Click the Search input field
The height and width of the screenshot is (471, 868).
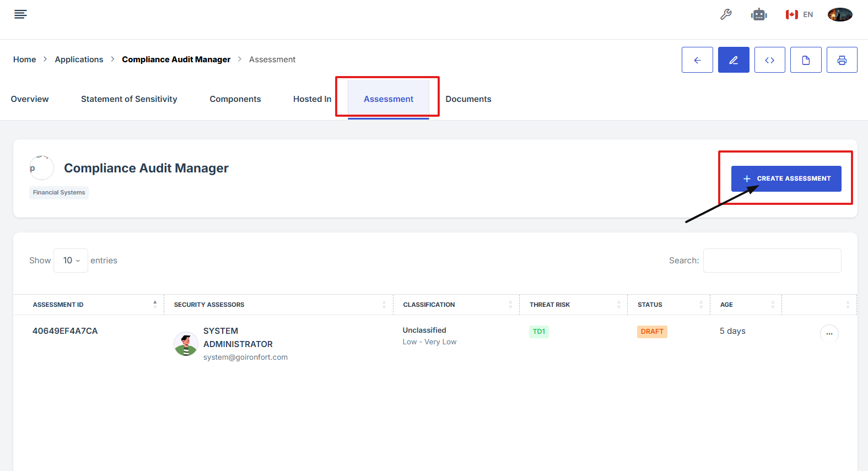pyautogui.click(x=772, y=261)
